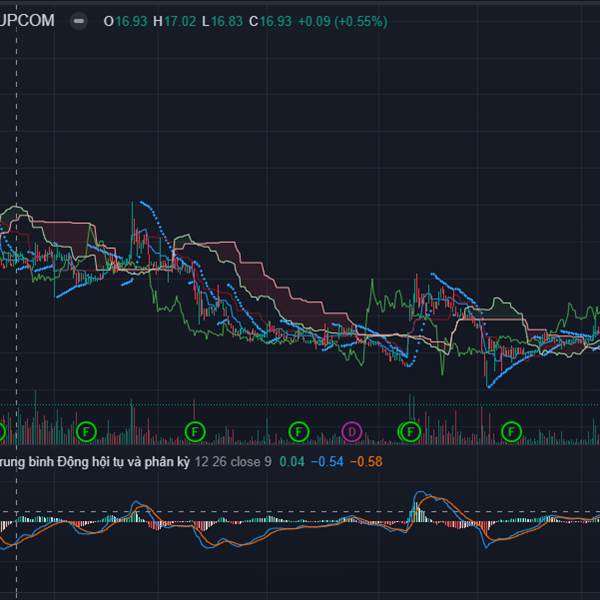This screenshot has width=600, height=600.
Task: Click the purple D dividend marker
Action: pos(352,432)
